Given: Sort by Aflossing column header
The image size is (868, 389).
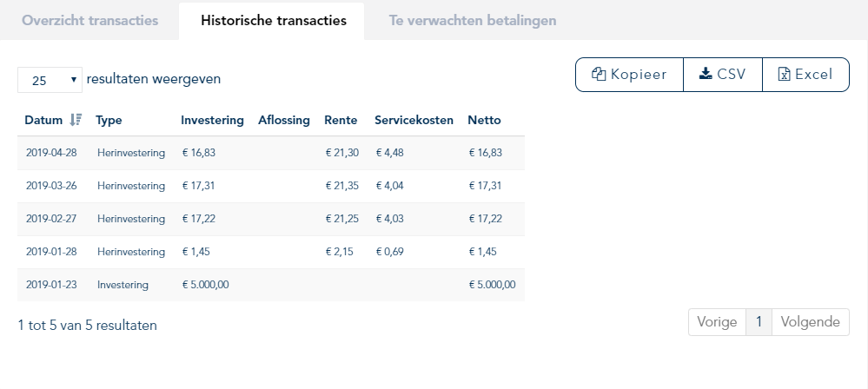Looking at the screenshot, I should tap(284, 120).
